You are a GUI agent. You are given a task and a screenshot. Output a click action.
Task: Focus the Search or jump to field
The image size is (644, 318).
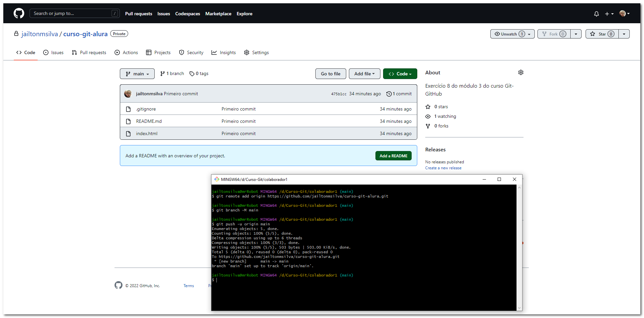pos(75,13)
